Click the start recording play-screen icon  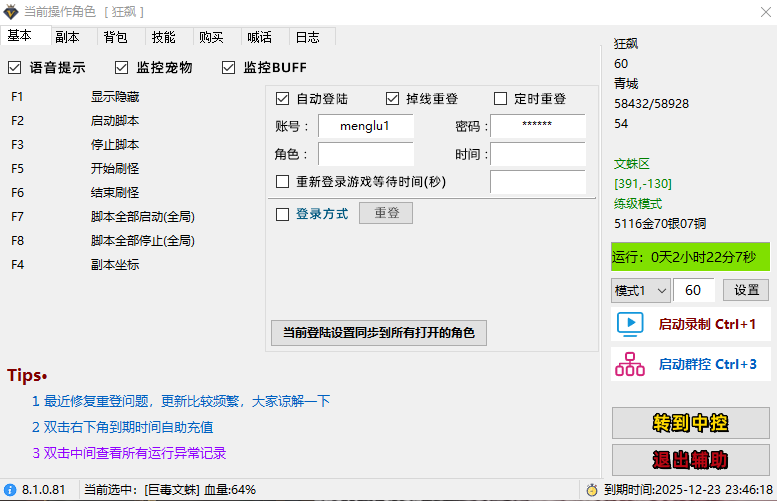[630, 324]
